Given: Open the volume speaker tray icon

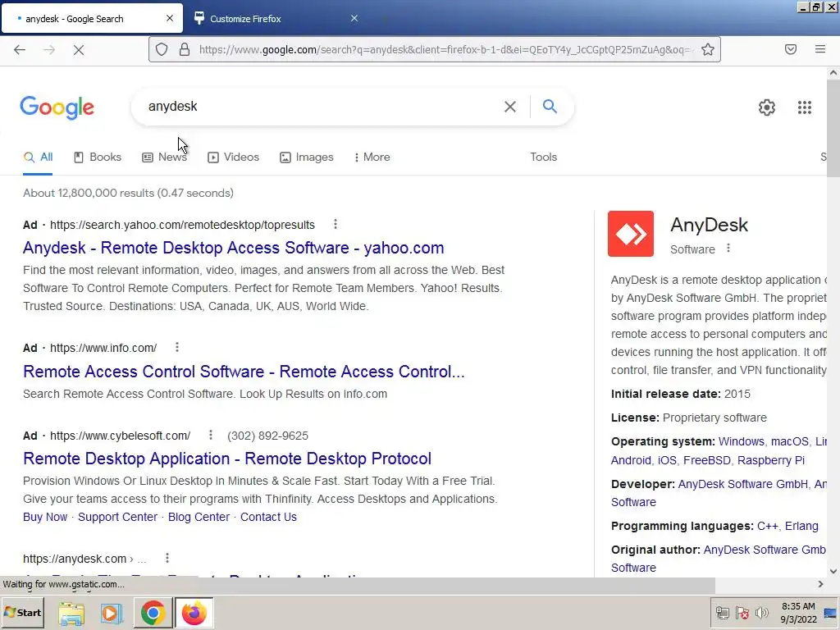Looking at the screenshot, I should (x=761, y=613).
